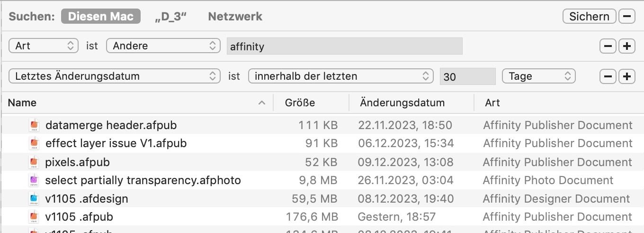Switch search scope to Netzwerk
The width and height of the screenshot is (644, 233).
point(235,17)
